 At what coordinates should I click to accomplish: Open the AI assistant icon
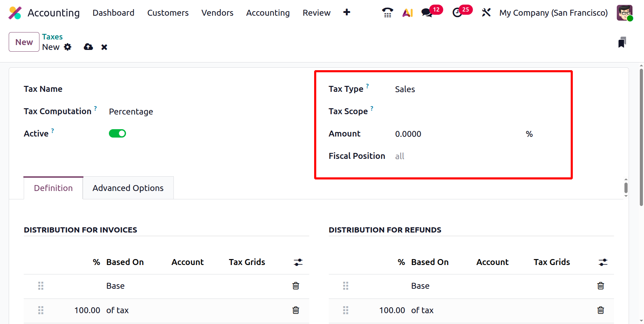407,13
